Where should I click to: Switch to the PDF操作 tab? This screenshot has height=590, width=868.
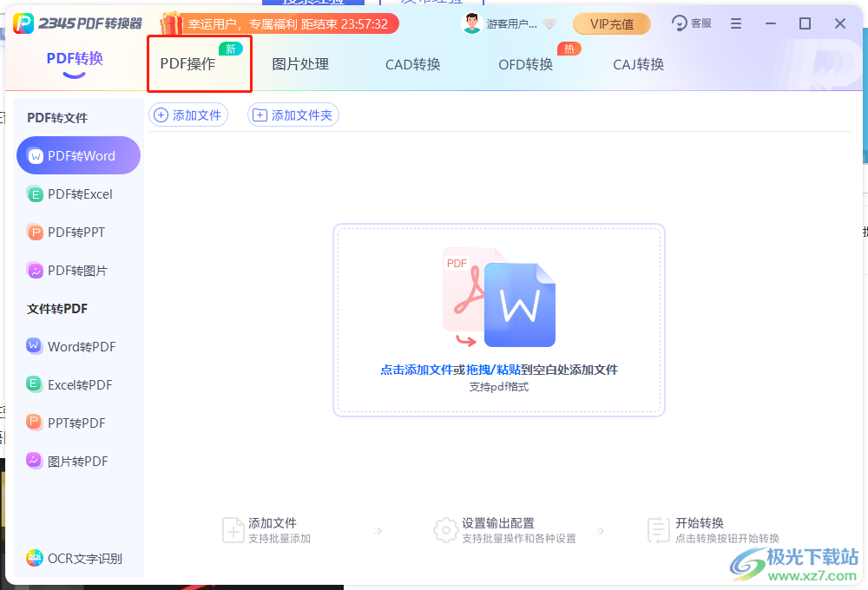coord(187,64)
